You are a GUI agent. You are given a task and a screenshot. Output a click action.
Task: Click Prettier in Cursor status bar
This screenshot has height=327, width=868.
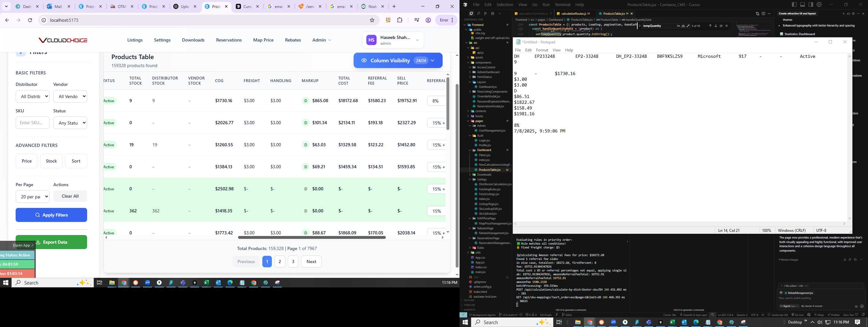pos(833,315)
